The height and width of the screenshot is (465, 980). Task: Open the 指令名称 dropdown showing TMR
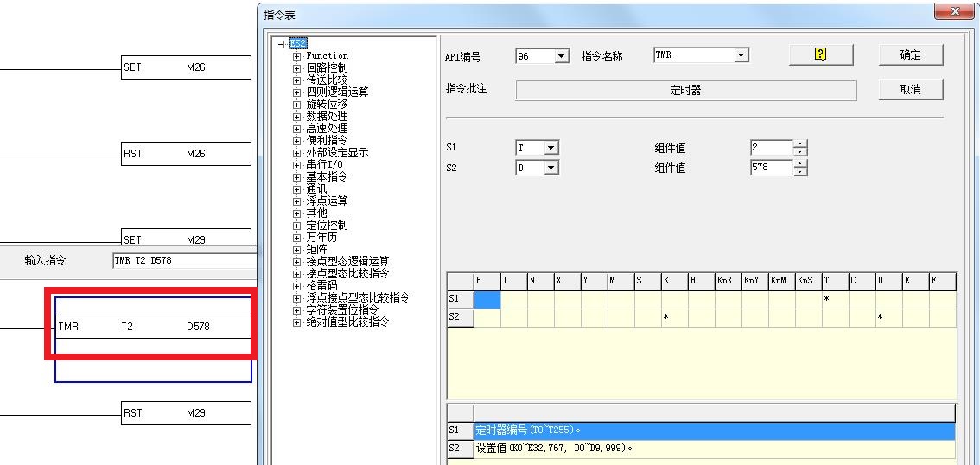coord(741,55)
